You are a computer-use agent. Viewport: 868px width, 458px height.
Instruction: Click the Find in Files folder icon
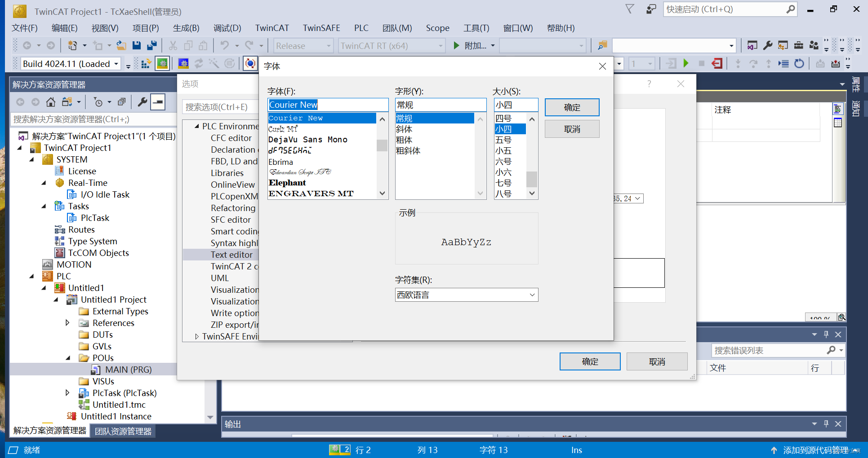602,45
